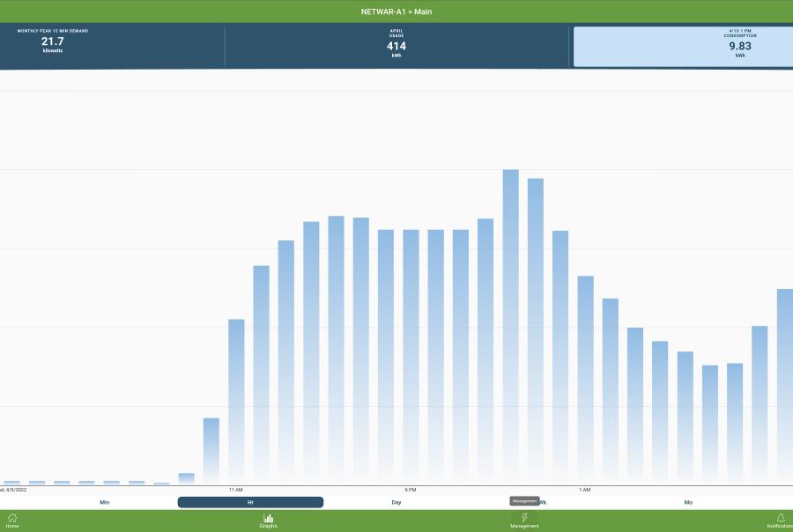Image resolution: width=793 pixels, height=532 pixels.
Task: Click the NETWAR-A1 > Main header title
Action: pyautogui.click(x=396, y=11)
